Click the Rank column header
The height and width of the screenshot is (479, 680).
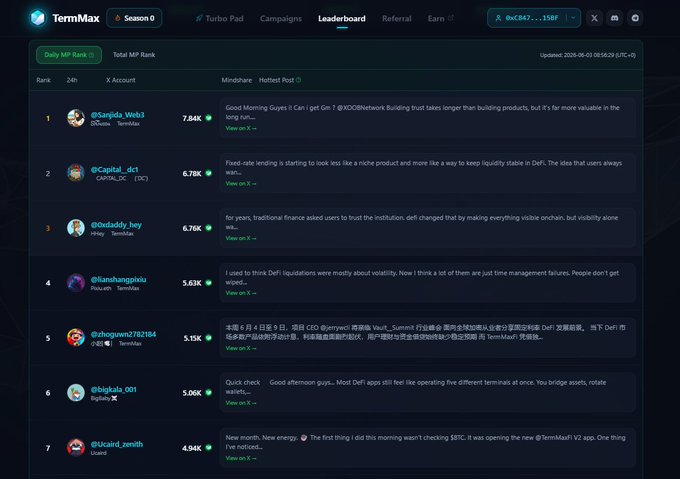click(x=43, y=80)
